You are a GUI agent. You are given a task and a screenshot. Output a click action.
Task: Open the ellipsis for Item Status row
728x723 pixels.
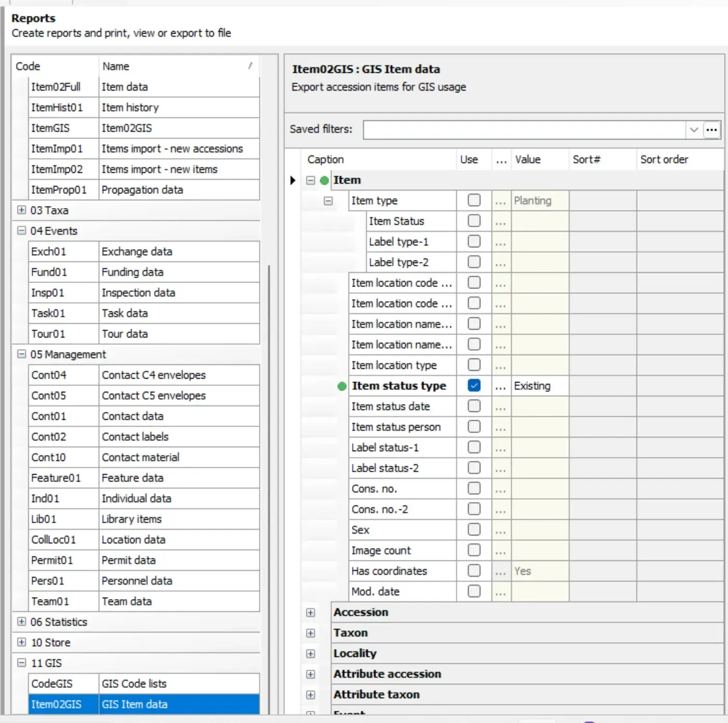click(x=501, y=222)
